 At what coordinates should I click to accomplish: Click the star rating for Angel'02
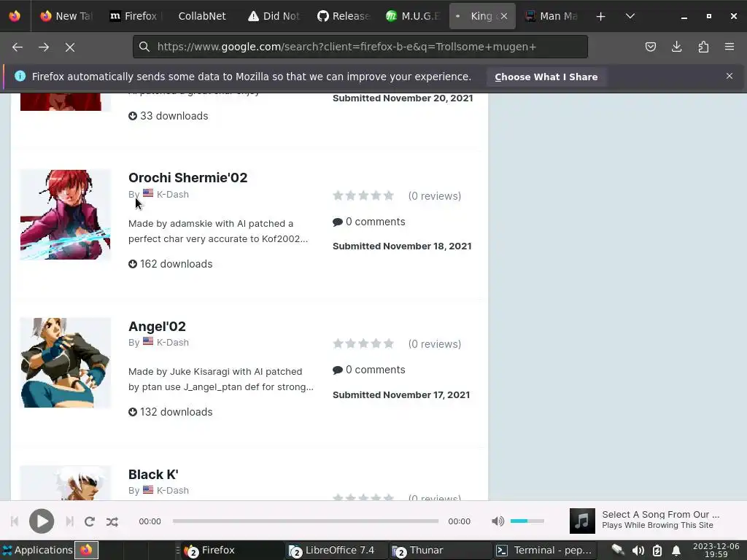pos(363,344)
